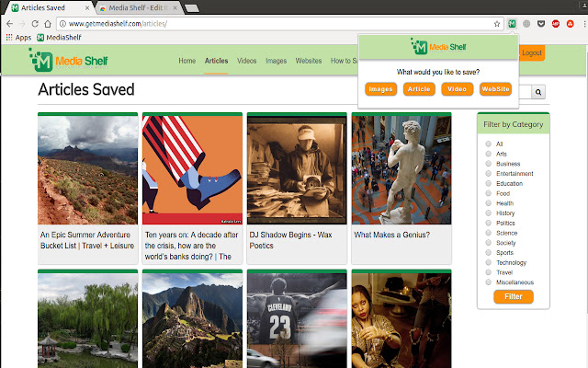The height and width of the screenshot is (368, 588).
Task: Save Images via popup button
Action: 380,89
